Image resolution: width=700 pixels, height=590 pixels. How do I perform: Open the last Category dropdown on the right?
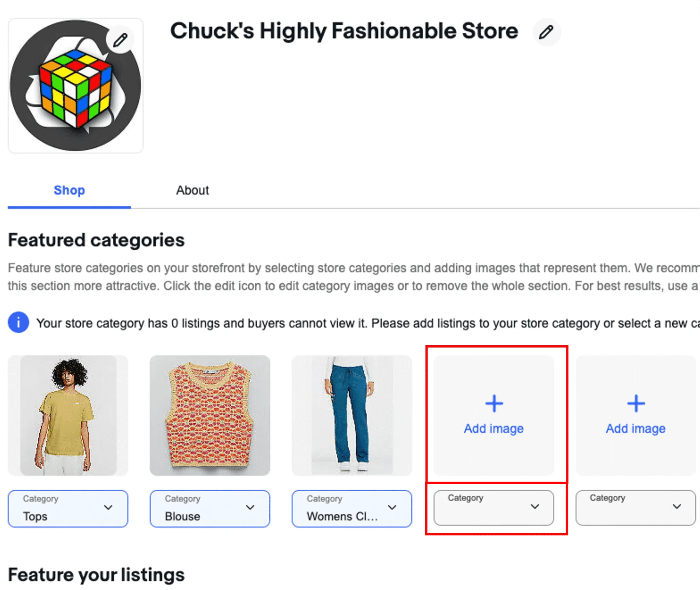tap(635, 508)
